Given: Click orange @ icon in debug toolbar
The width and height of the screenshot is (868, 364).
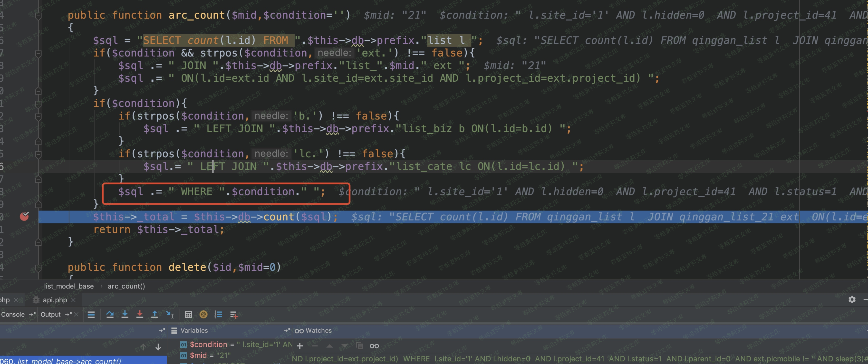Looking at the screenshot, I should [x=203, y=315].
